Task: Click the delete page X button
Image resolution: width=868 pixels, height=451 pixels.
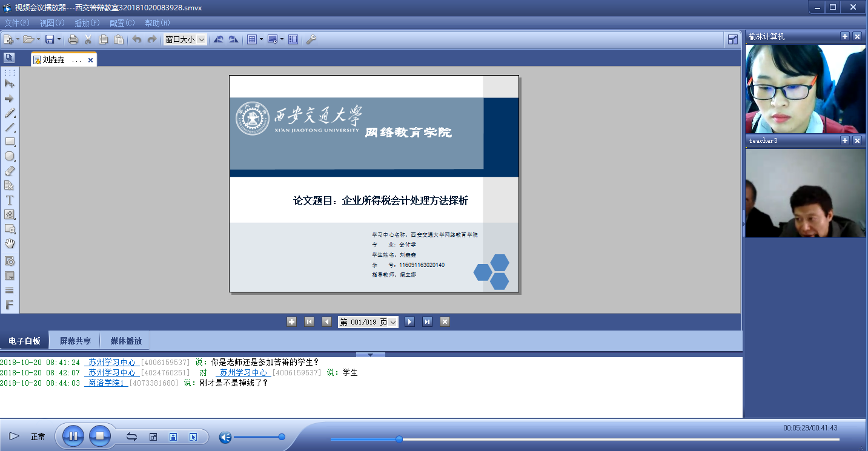Action: click(x=445, y=322)
